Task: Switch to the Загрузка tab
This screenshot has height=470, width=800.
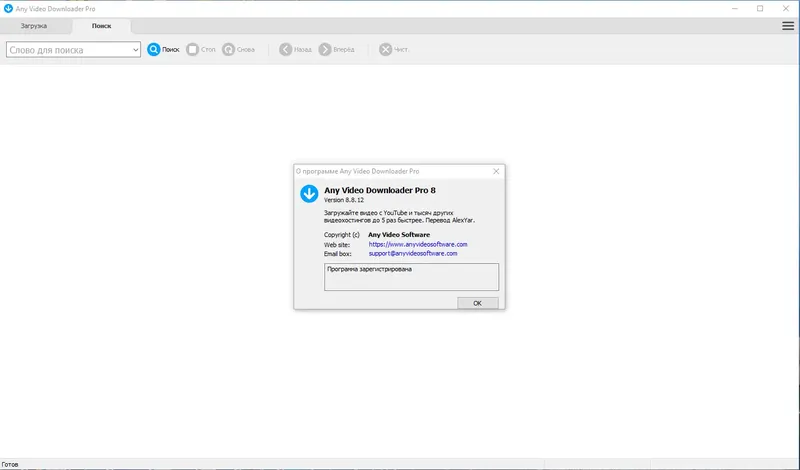Action: click(34, 26)
